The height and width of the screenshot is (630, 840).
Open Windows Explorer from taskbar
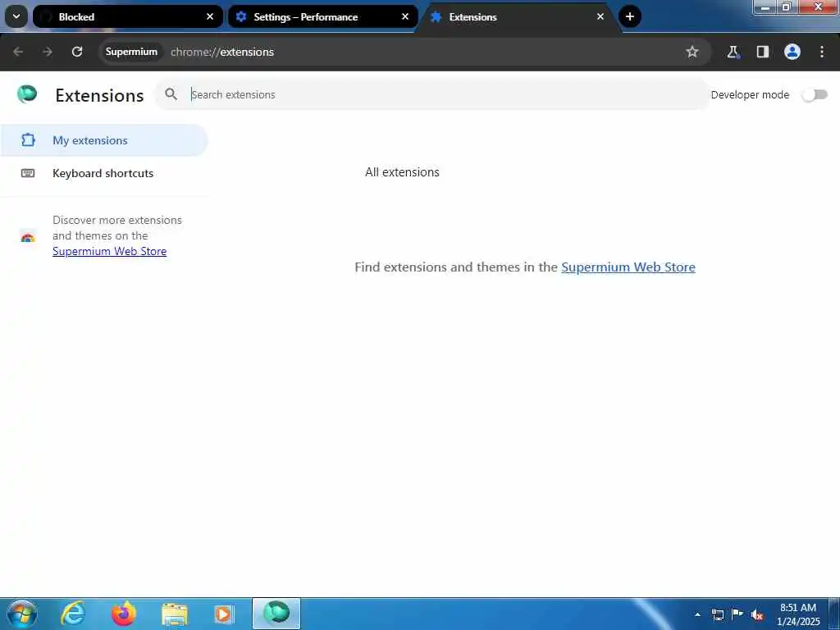pyautogui.click(x=174, y=614)
